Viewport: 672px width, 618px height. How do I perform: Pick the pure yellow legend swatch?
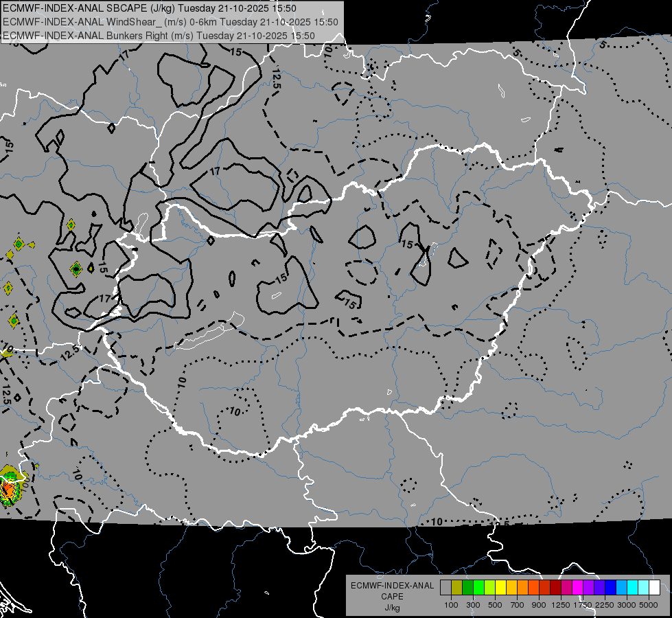point(500,587)
